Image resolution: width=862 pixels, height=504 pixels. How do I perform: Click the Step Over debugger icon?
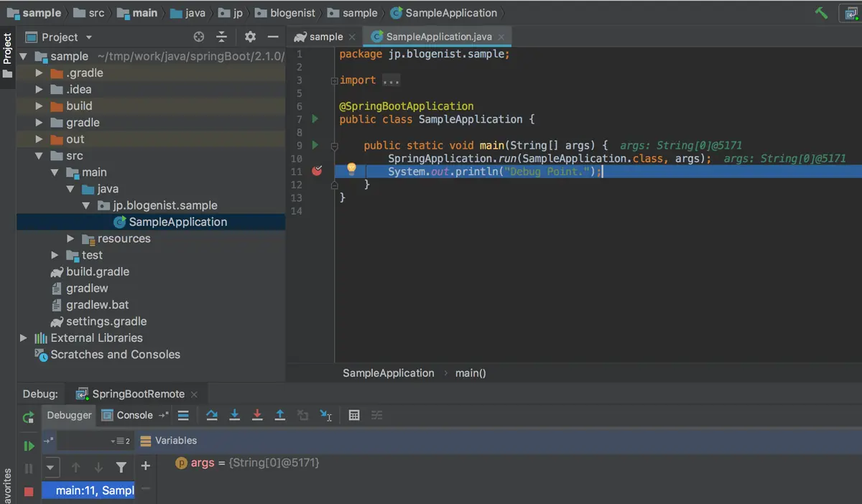click(211, 415)
